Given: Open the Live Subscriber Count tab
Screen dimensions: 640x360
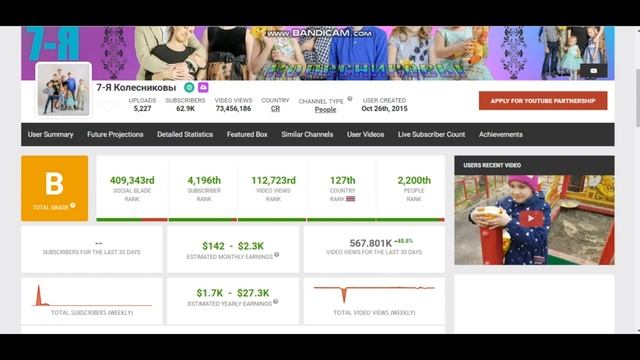Looking at the screenshot, I should coord(431,134).
